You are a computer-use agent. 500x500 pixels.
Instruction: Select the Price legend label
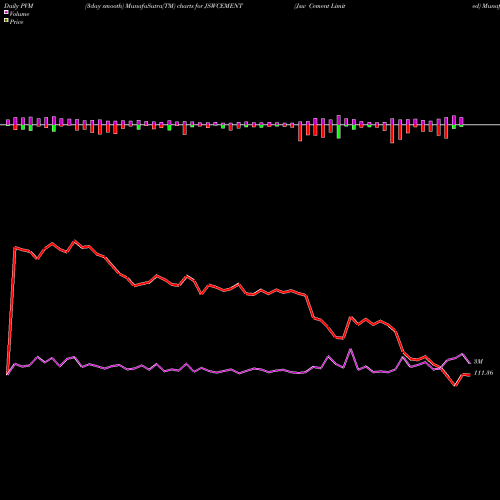[x=16, y=22]
